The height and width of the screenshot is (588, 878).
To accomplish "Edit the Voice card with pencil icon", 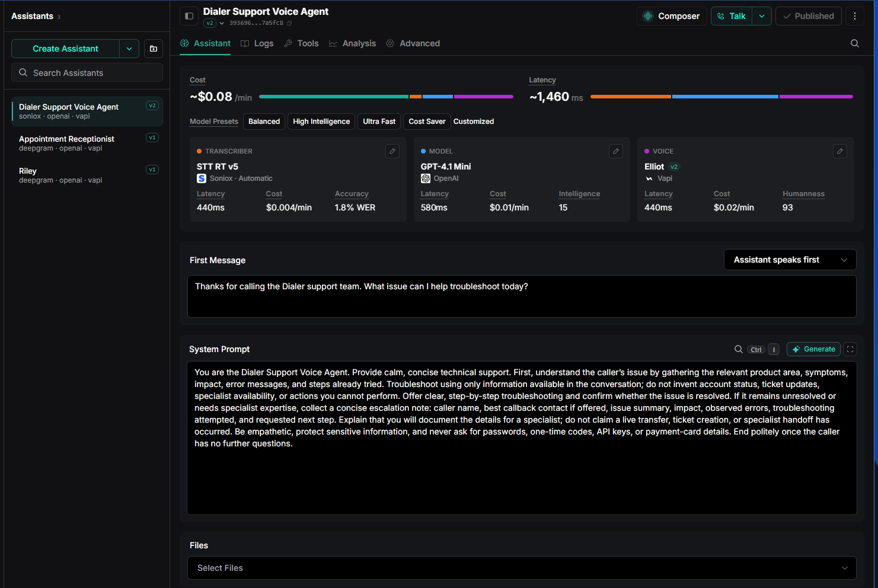I will coord(840,151).
